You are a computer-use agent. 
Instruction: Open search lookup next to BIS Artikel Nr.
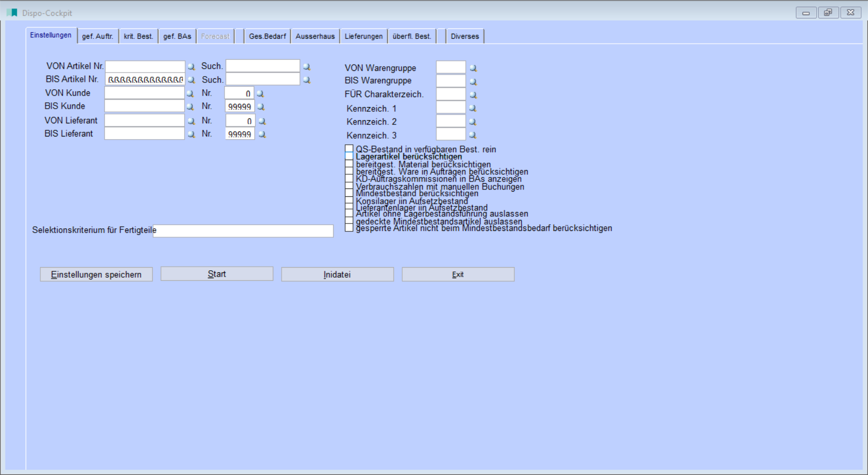[x=191, y=80]
